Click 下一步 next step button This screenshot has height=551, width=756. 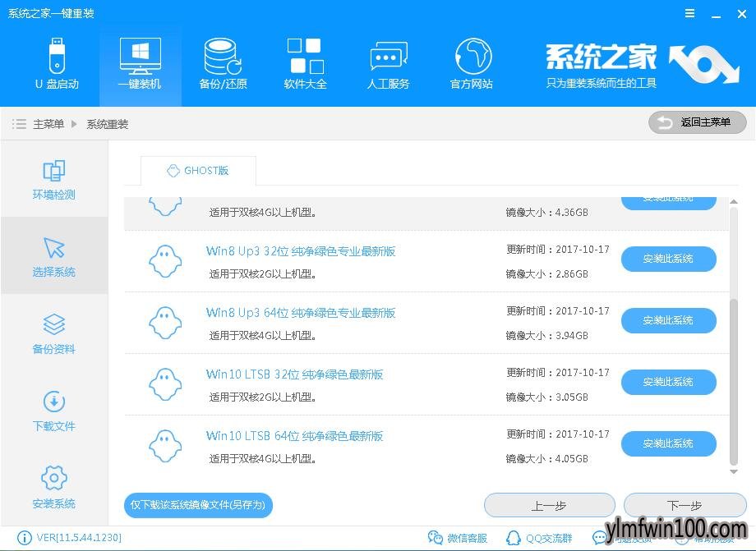point(685,506)
